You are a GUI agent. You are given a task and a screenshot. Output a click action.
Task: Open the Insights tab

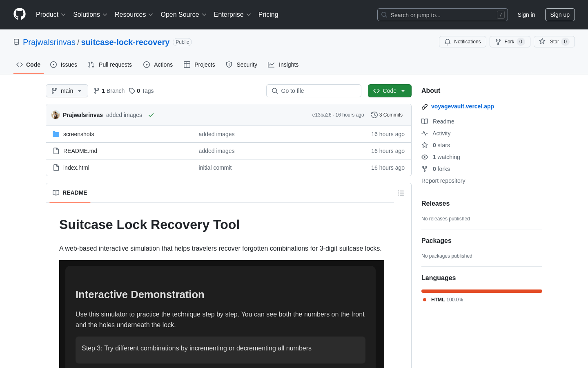tap(283, 65)
